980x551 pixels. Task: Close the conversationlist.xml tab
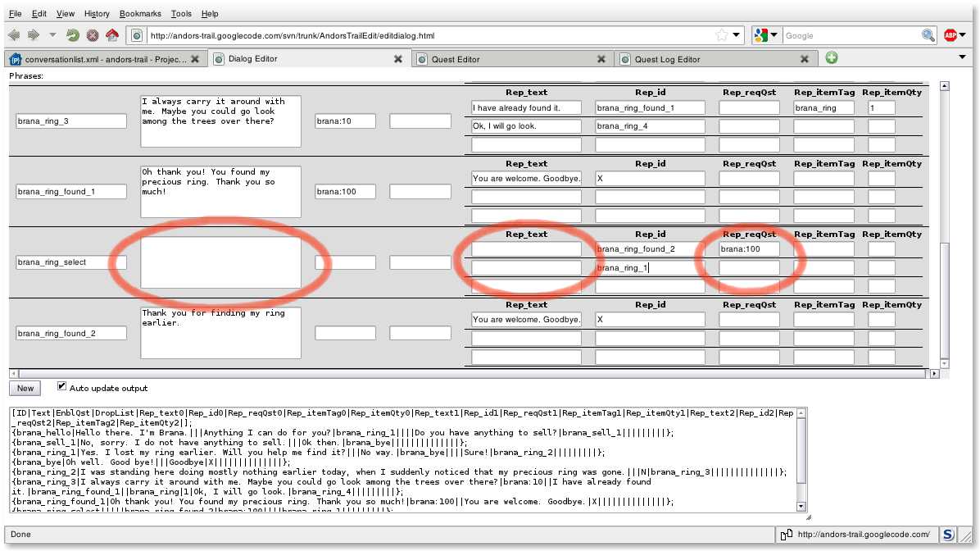pyautogui.click(x=195, y=59)
